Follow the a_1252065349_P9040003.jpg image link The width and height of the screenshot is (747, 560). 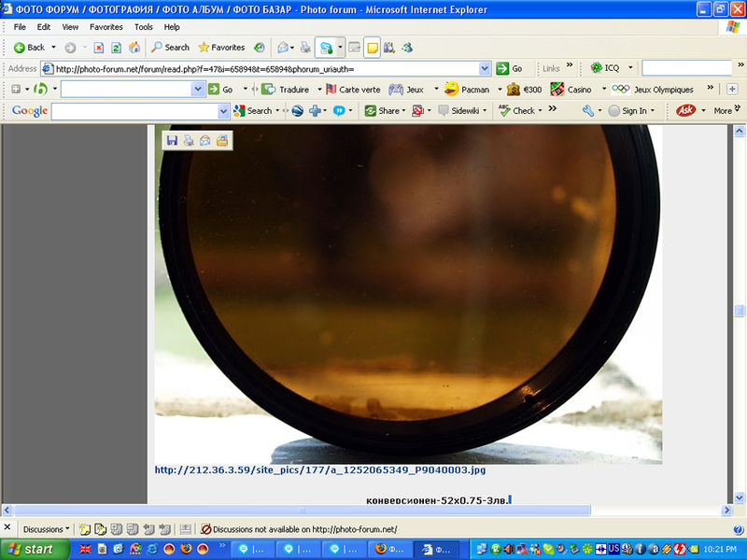[320, 470]
